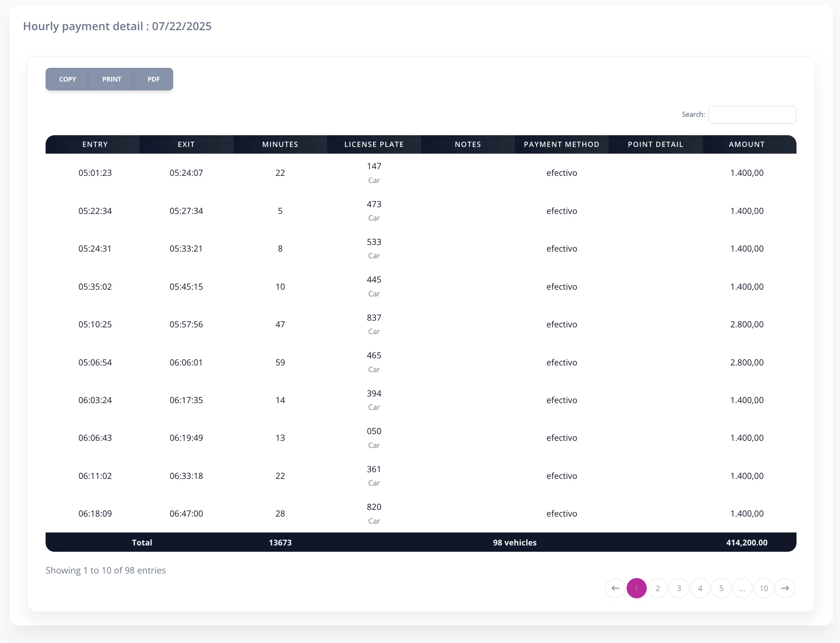Click total minutes 13673 in footer
840x643 pixels.
[x=280, y=543]
